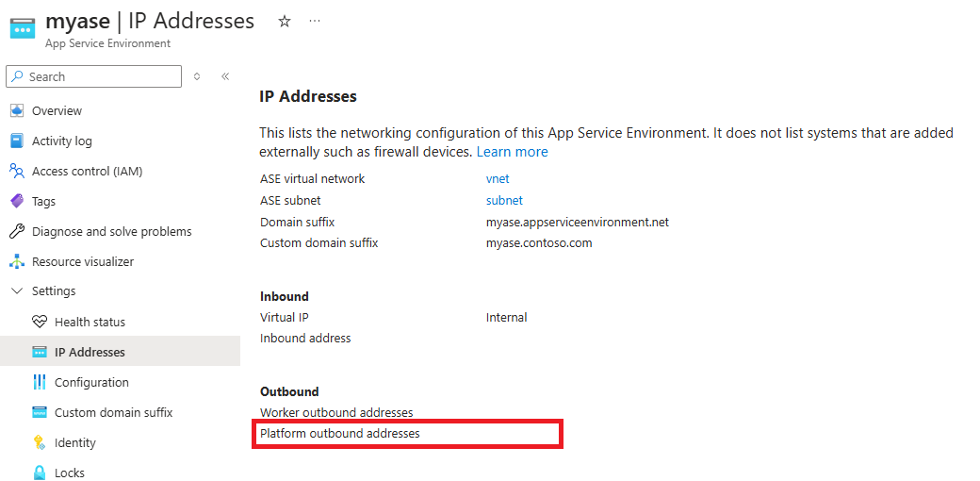Click the Worker outbound addresses label

[336, 413]
